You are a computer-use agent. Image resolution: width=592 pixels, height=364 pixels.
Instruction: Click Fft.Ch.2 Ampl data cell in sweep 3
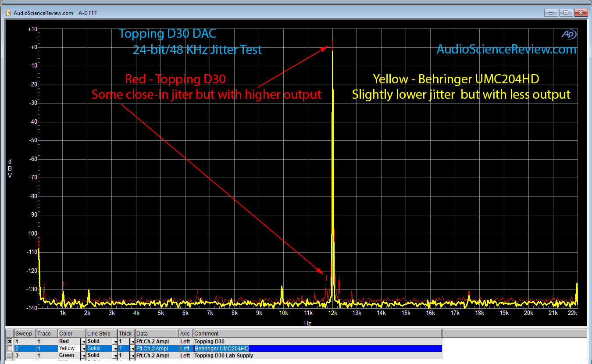point(157,355)
